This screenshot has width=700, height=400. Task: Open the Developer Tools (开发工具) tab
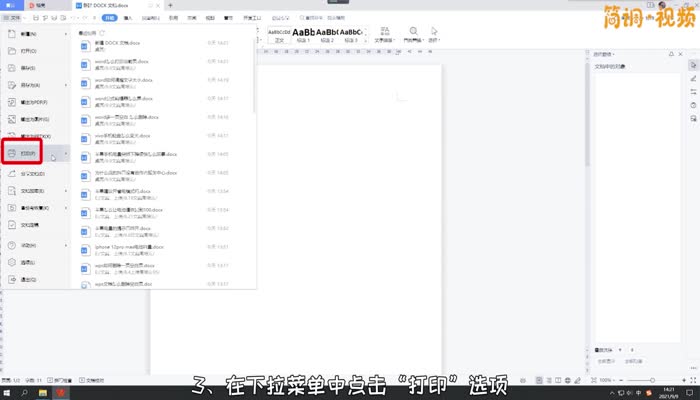[252, 18]
